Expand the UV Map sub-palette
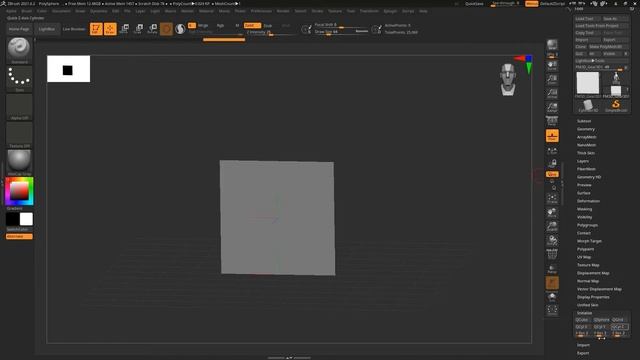Image resolution: width=640 pixels, height=360 pixels. [584, 257]
